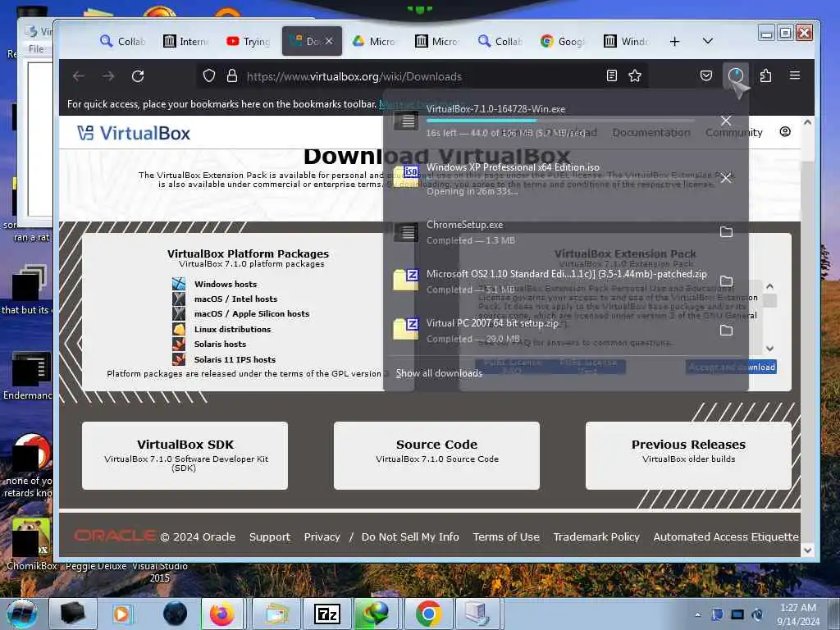
Task: Open a new browser tab
Action: [x=675, y=41]
